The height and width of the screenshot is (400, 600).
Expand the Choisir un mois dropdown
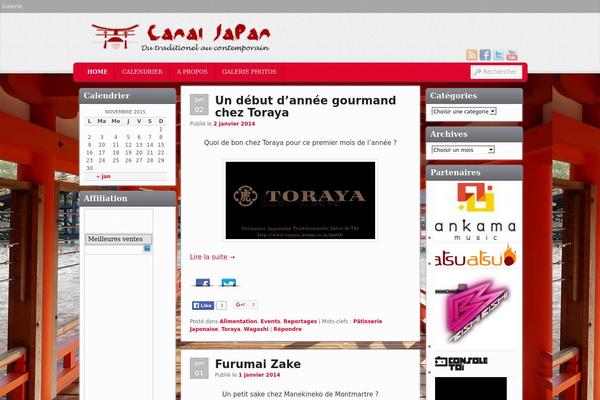(x=463, y=150)
